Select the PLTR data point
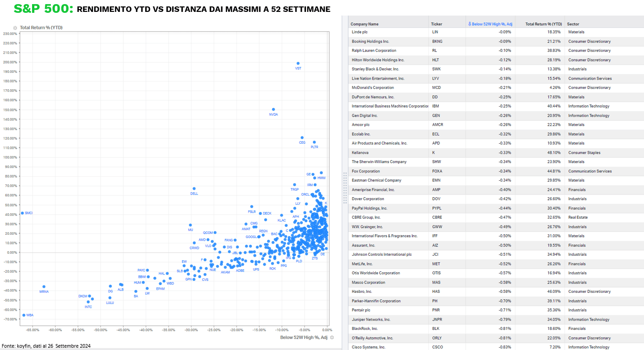644x350 pixels. (x=314, y=142)
